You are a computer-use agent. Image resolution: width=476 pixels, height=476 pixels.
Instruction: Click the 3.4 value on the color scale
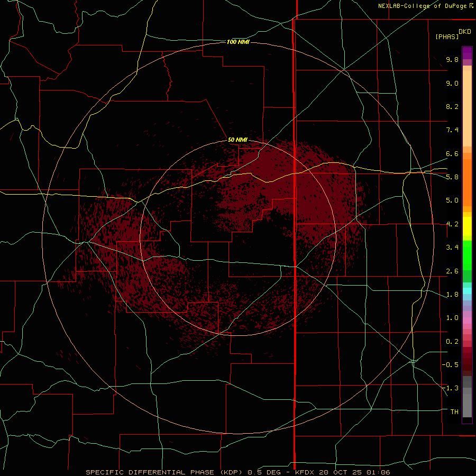point(452,248)
